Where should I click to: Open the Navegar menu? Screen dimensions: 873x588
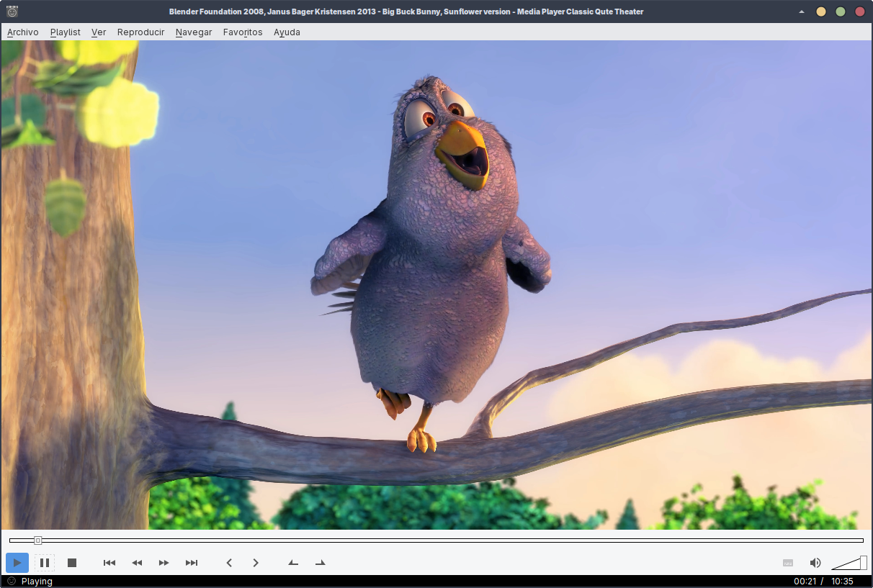tap(193, 32)
